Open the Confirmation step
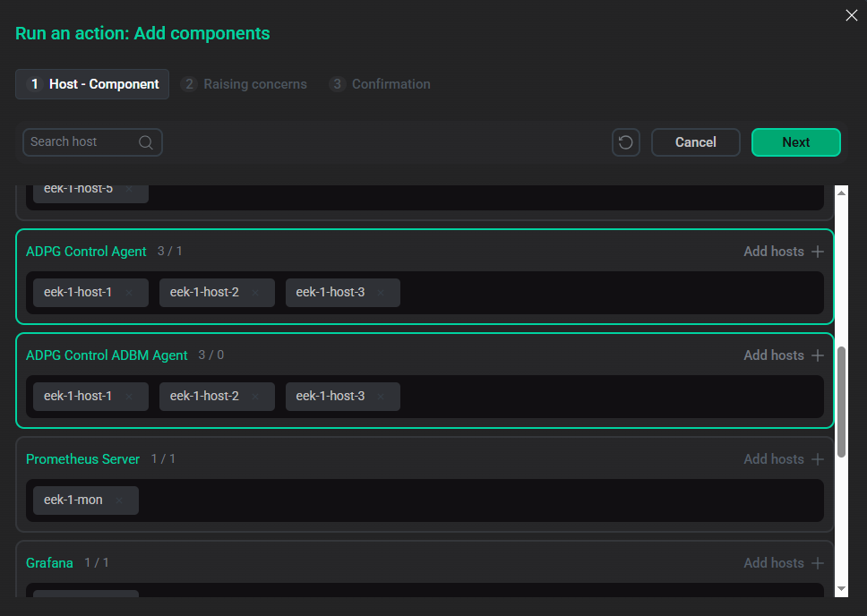Image resolution: width=867 pixels, height=616 pixels. [380, 83]
